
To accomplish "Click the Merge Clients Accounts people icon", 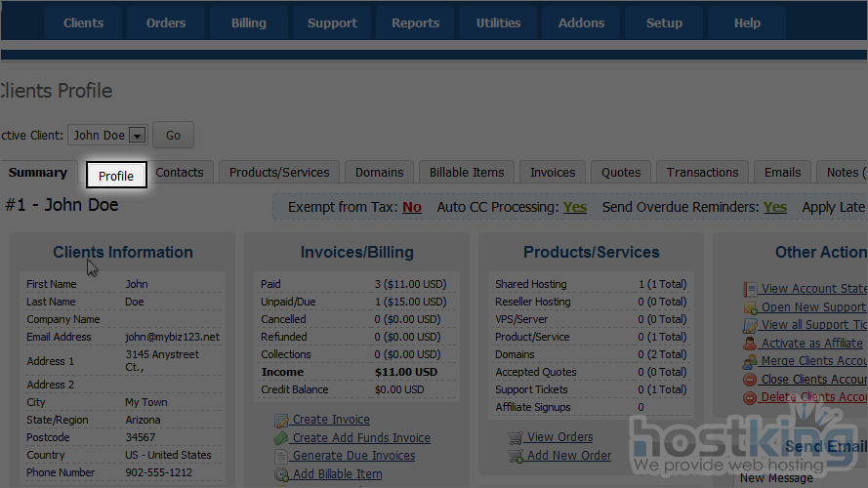I will (750, 361).
